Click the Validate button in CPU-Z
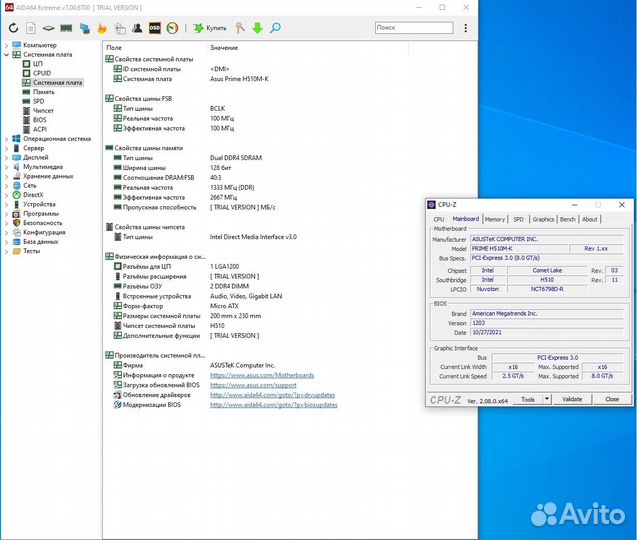 coord(572,399)
